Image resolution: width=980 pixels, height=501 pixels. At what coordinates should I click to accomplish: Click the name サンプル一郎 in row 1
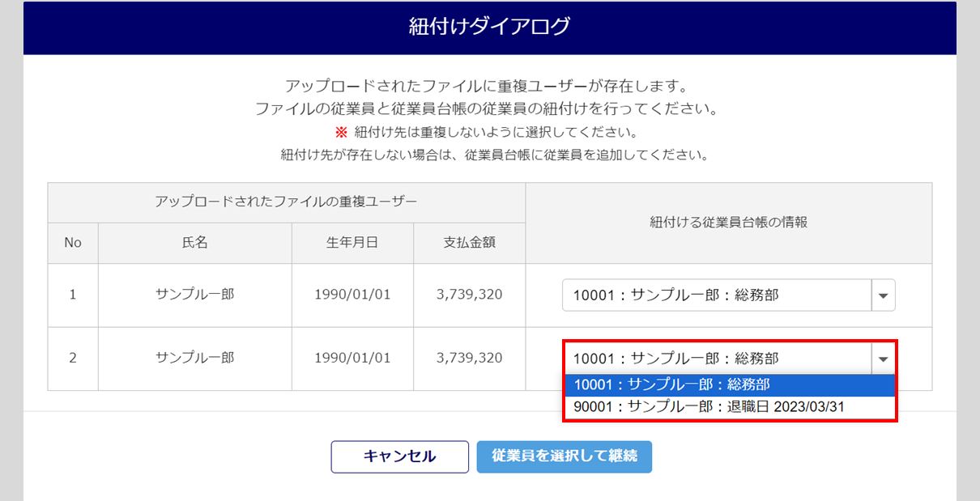click(195, 295)
